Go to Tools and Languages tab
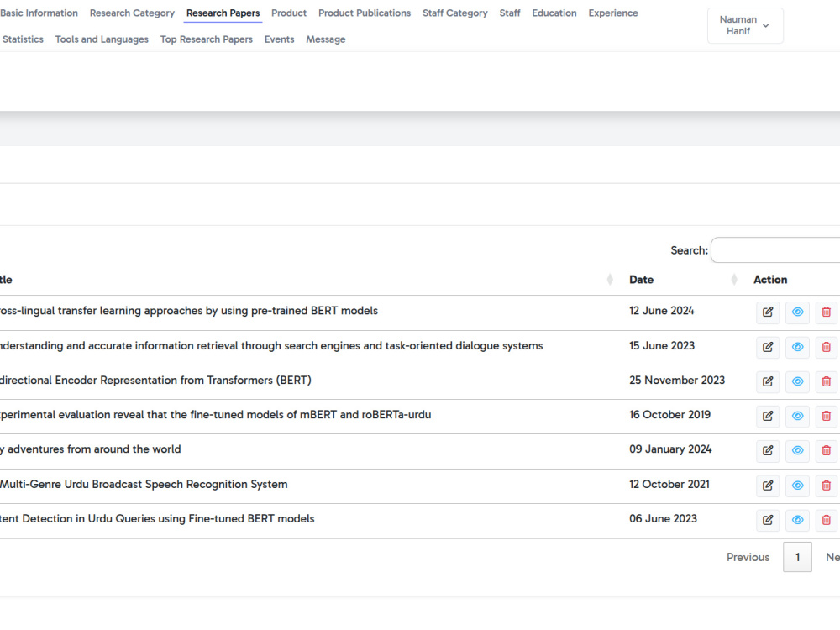The image size is (840, 630). [x=102, y=39]
